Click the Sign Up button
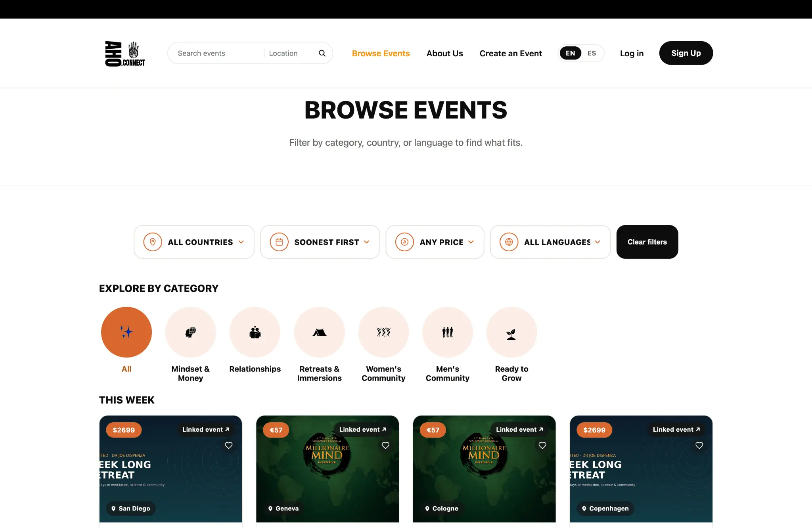 coord(686,53)
